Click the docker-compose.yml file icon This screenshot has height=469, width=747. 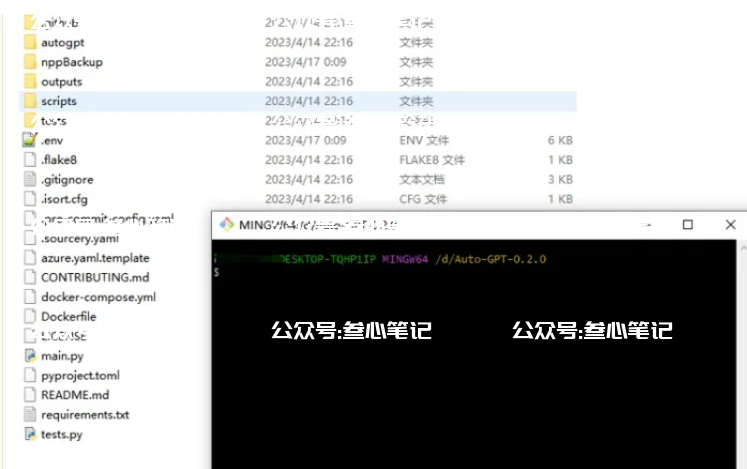30,296
